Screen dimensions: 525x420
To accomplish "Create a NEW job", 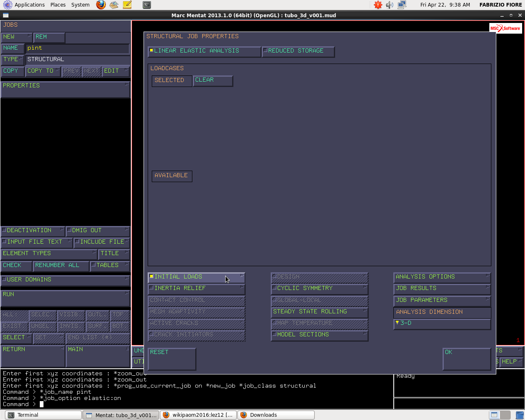I will (x=16, y=37).
